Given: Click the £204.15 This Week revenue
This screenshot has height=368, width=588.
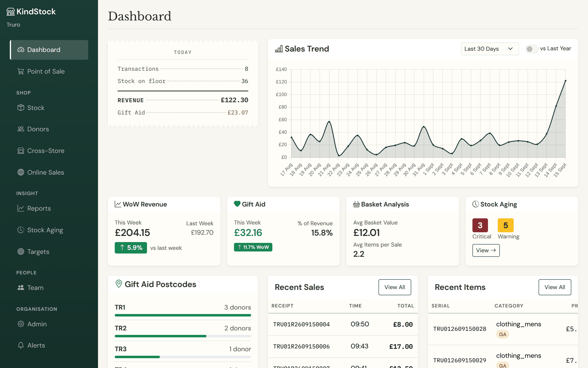Looking at the screenshot, I should coord(132,233).
